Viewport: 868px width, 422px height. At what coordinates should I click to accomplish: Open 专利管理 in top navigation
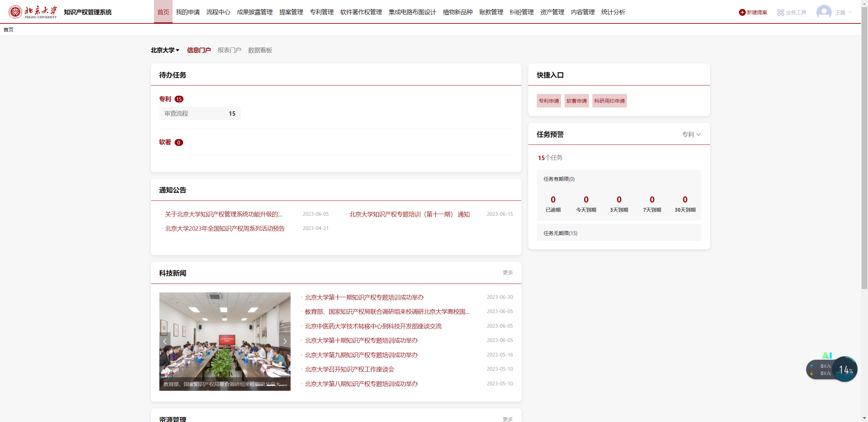tap(321, 12)
